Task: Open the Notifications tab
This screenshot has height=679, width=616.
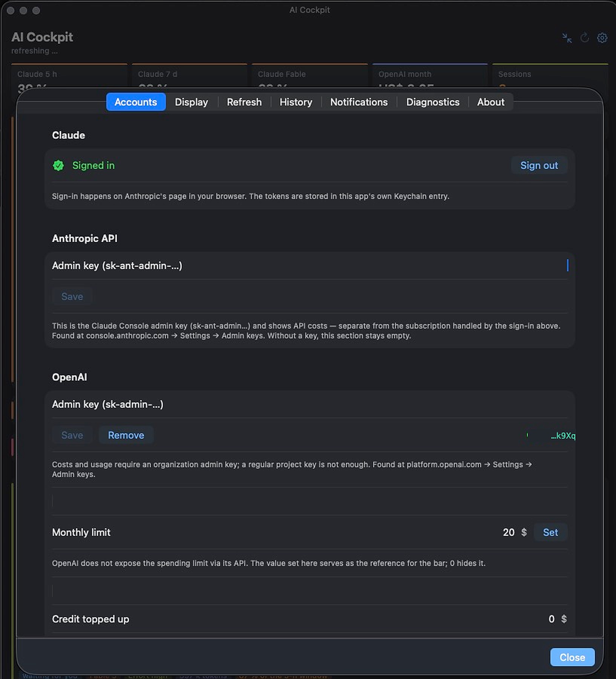Action: [359, 102]
